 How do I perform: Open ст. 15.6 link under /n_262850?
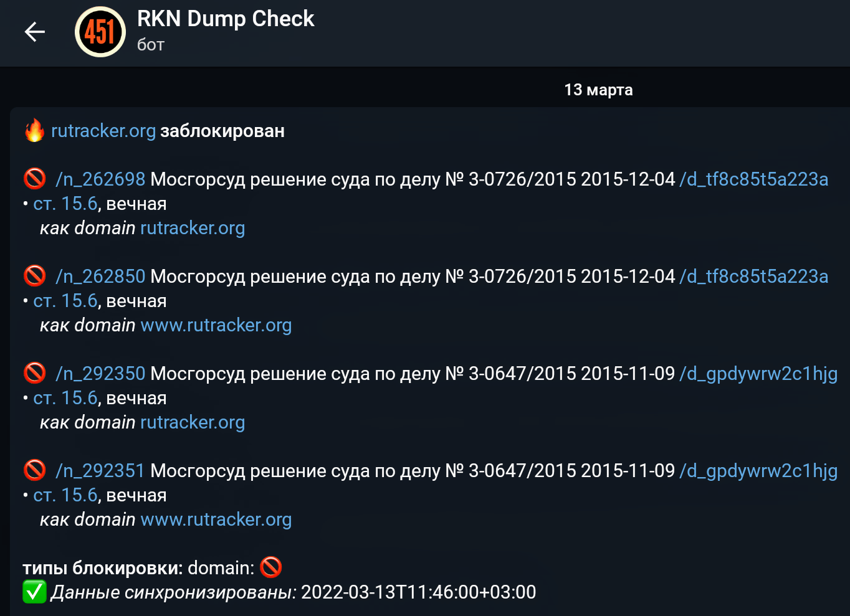click(65, 301)
